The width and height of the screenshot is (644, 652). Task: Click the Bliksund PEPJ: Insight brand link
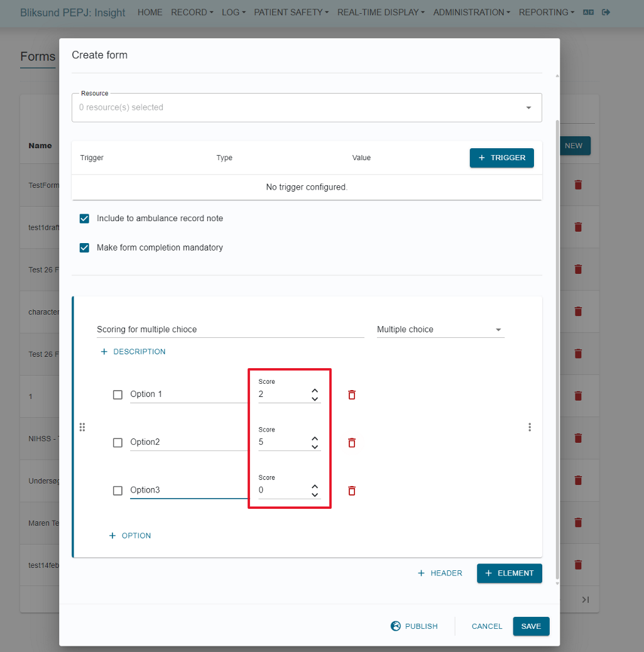click(x=73, y=13)
